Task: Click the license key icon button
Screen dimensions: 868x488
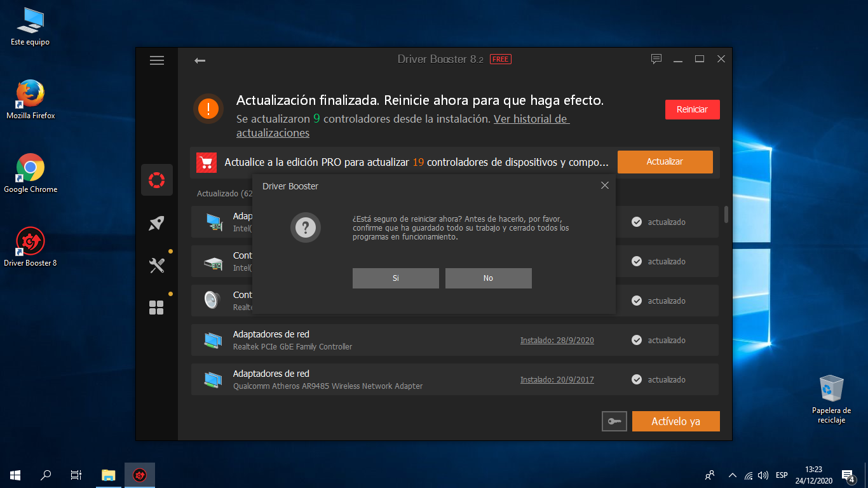Action: [x=614, y=421]
